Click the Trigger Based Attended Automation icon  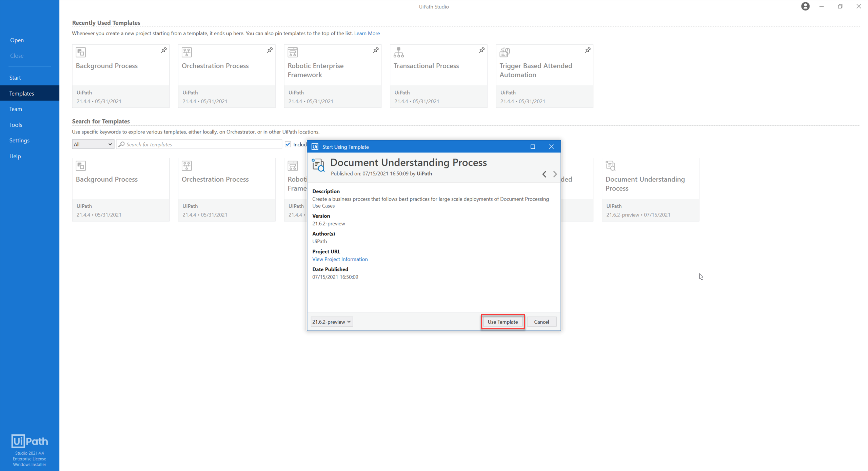(505, 52)
